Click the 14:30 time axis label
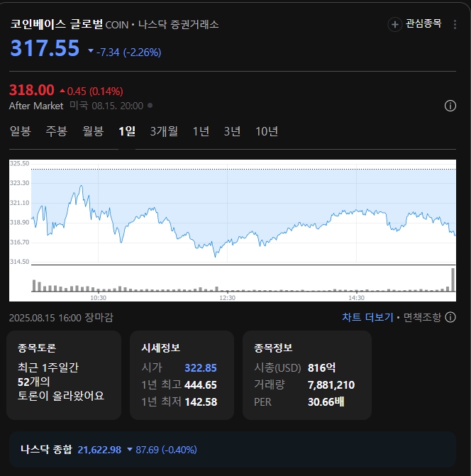Viewport: 471px width, 476px height. click(356, 298)
